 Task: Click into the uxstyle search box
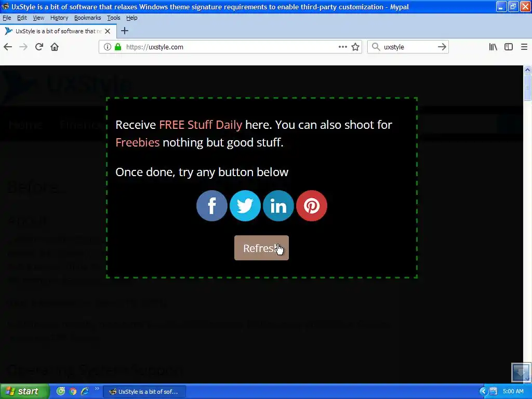pyautogui.click(x=409, y=47)
